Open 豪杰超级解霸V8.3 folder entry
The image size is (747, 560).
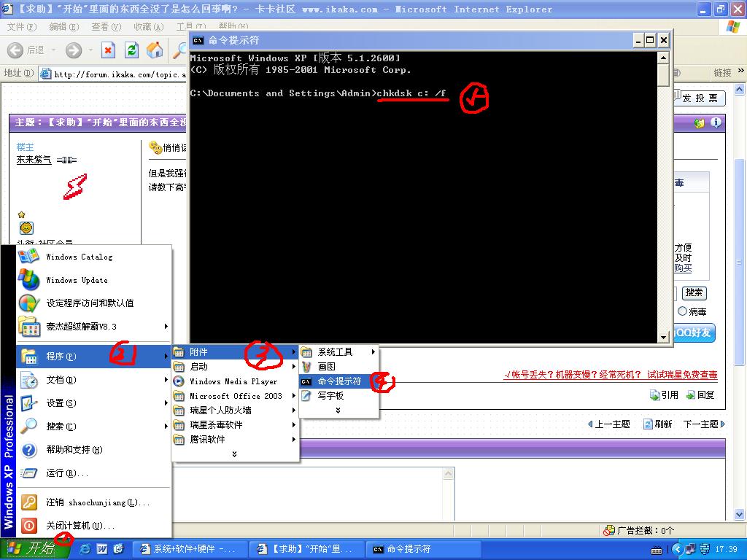(x=94, y=327)
